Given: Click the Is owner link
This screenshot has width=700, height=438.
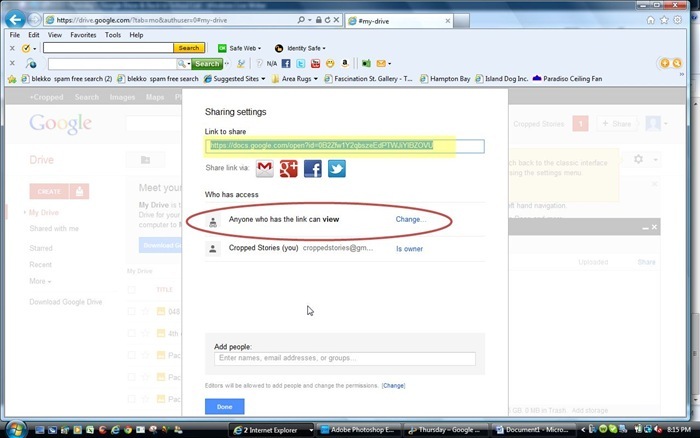Looking at the screenshot, I should (x=409, y=249).
